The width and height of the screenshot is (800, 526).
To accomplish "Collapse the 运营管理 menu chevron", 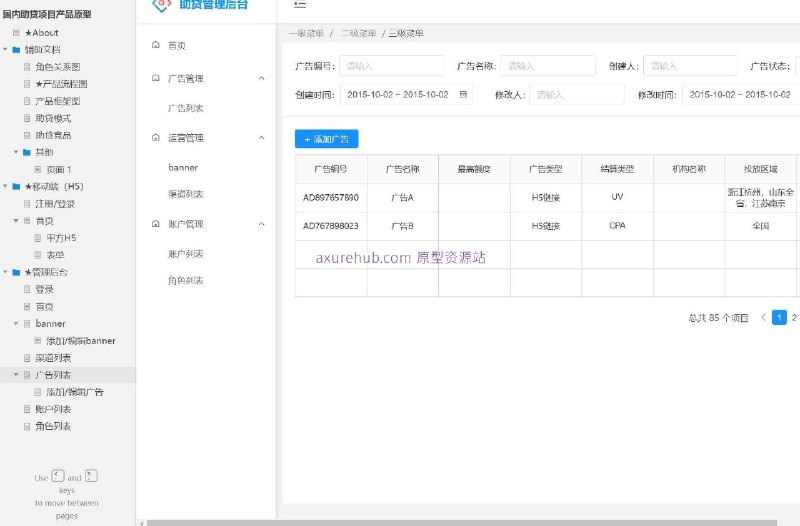I will [261, 137].
